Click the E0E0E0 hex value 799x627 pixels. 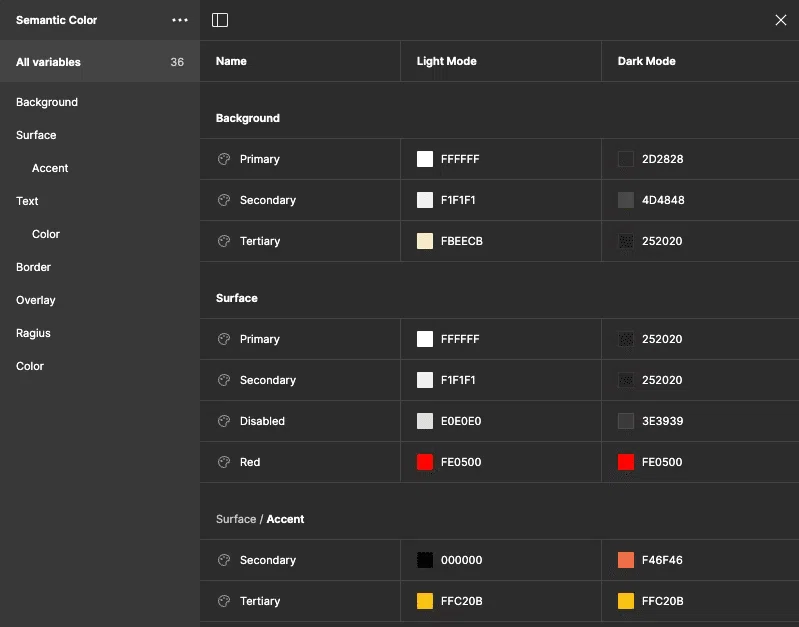coord(461,421)
